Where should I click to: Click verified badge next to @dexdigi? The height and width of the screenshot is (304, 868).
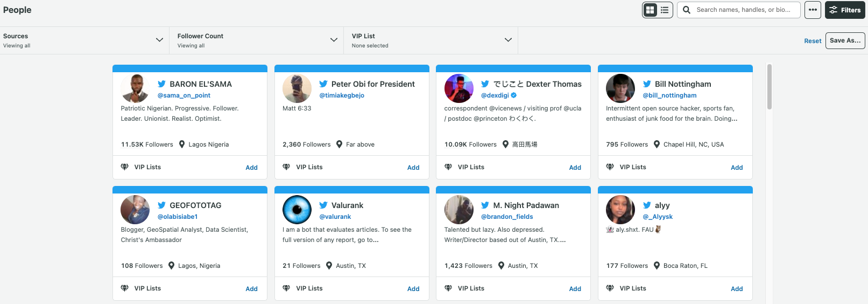pos(514,95)
